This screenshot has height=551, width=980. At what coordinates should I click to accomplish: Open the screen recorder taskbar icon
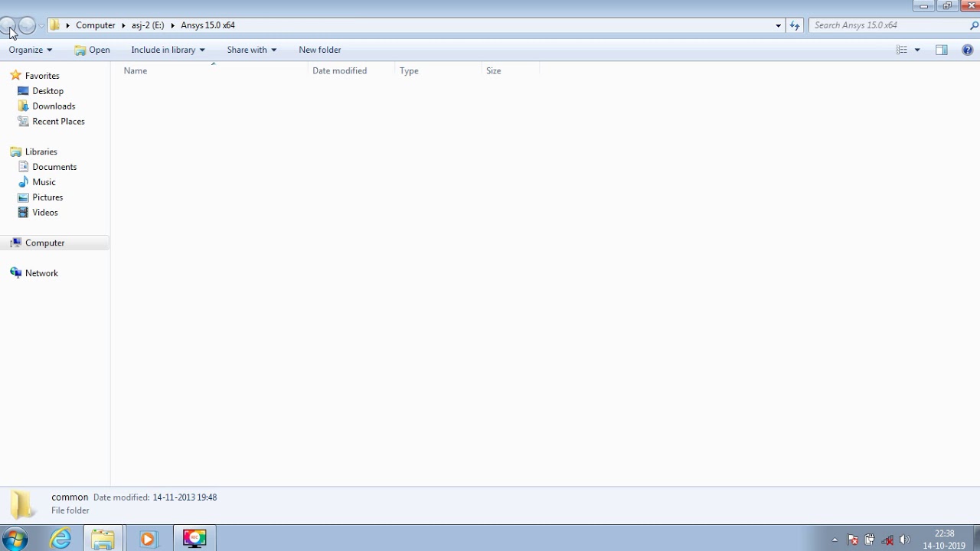[x=194, y=539]
